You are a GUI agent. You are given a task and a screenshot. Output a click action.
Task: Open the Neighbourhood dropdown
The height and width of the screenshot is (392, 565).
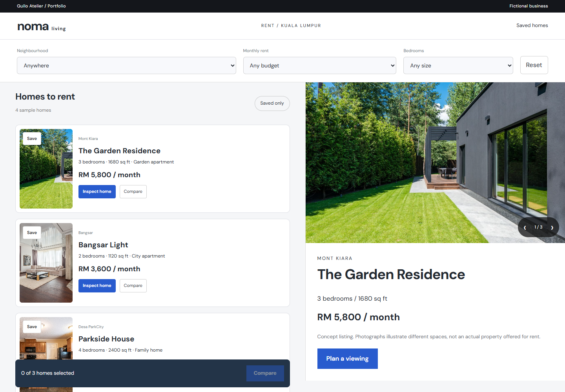click(x=126, y=65)
